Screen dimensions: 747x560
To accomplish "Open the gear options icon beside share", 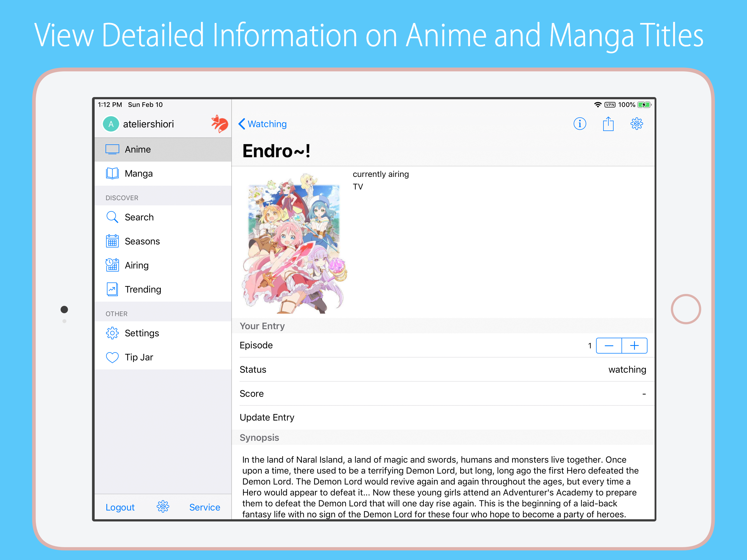I will 637,124.
